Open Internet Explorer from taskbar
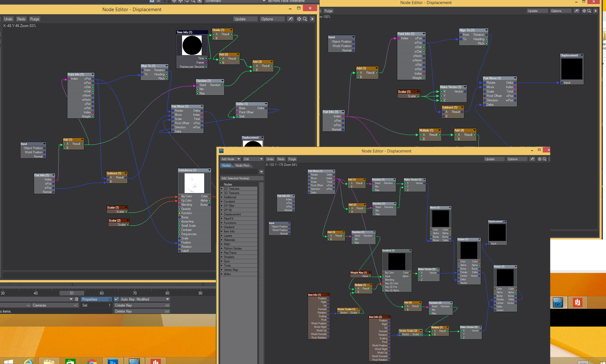Viewport: 606px width, 364px height. (28, 361)
